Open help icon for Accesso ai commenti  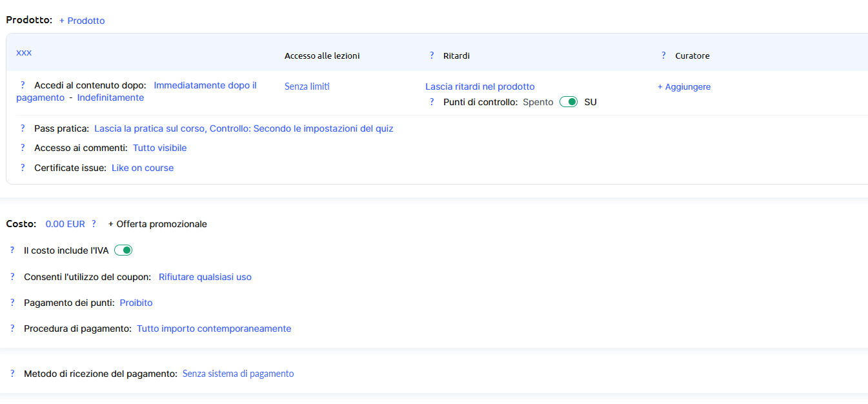click(23, 148)
